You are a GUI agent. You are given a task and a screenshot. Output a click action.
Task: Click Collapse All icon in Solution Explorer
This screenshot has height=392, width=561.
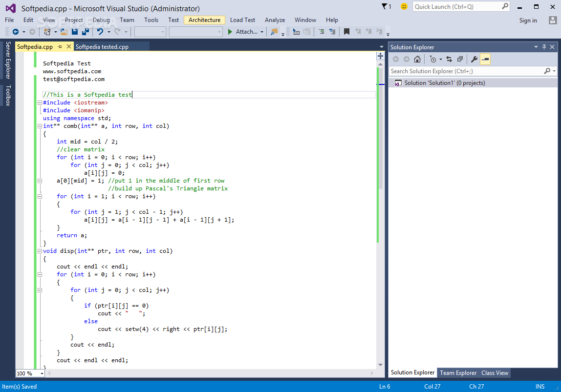(460, 59)
